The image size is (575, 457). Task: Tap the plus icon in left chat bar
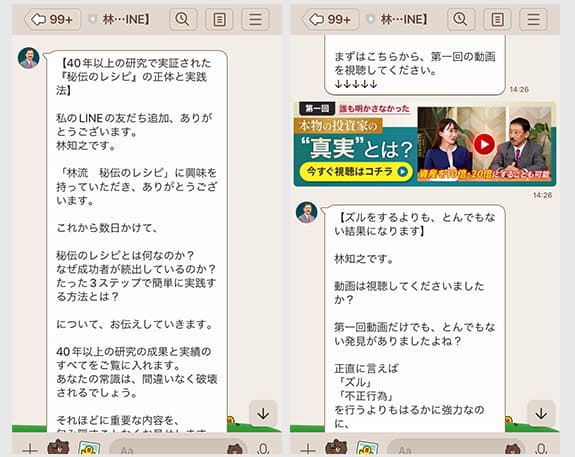coord(30,449)
